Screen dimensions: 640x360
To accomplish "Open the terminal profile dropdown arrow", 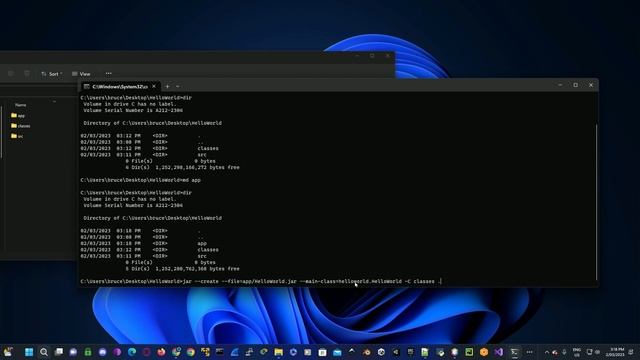I will 178,87.
